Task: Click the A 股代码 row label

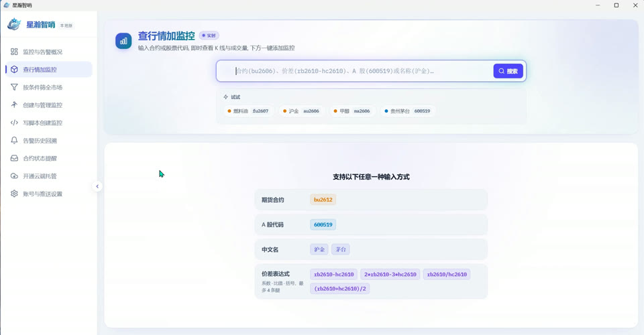Action: tap(272, 224)
